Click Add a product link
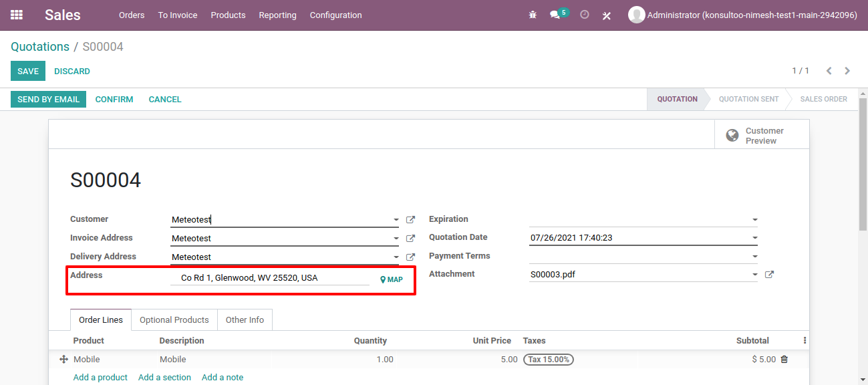 (100, 378)
